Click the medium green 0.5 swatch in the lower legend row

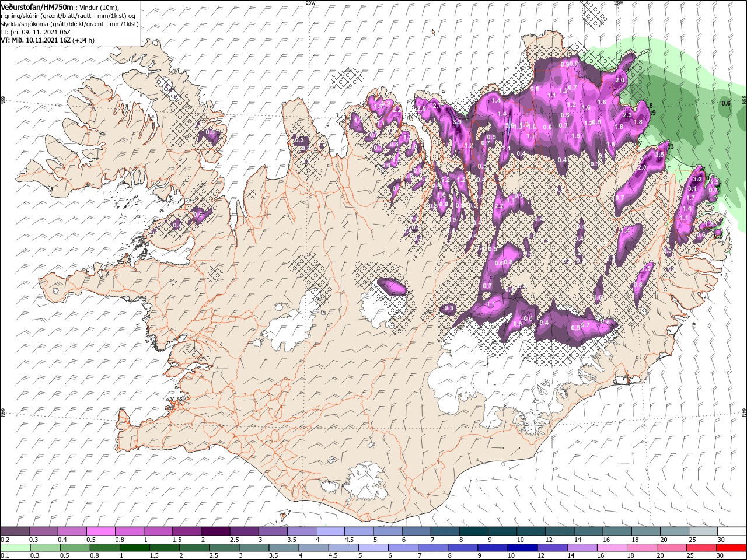[x=75, y=548]
